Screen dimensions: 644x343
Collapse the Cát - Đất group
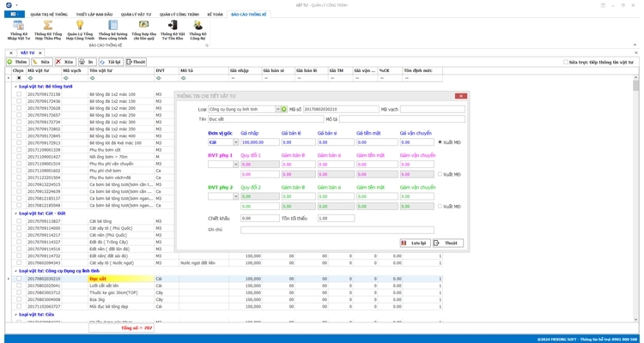[10, 214]
